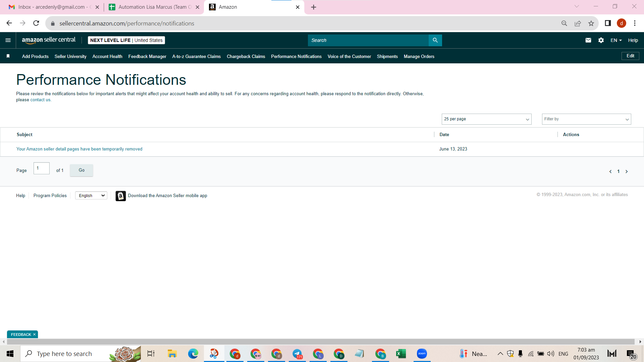
Task: Open the Account Health menu item
Action: click(x=107, y=56)
